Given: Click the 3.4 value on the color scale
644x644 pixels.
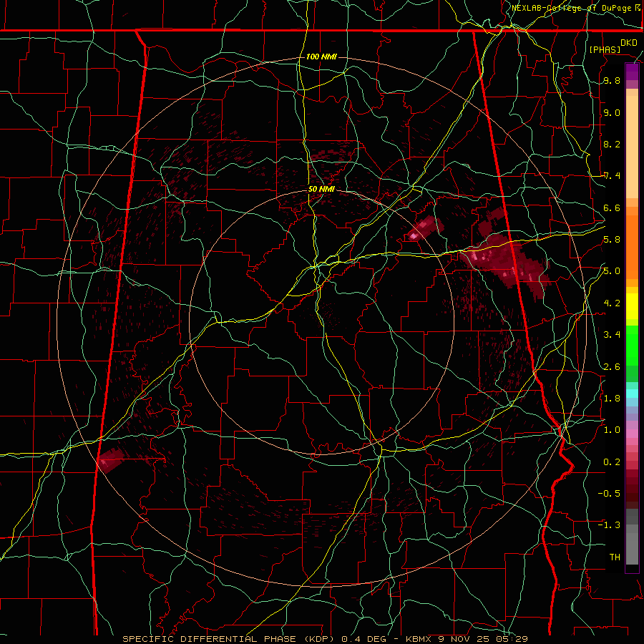Looking at the screenshot, I should (x=612, y=335).
